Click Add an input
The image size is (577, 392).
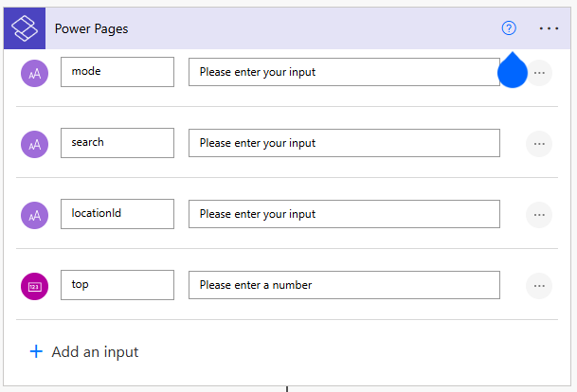click(x=84, y=352)
